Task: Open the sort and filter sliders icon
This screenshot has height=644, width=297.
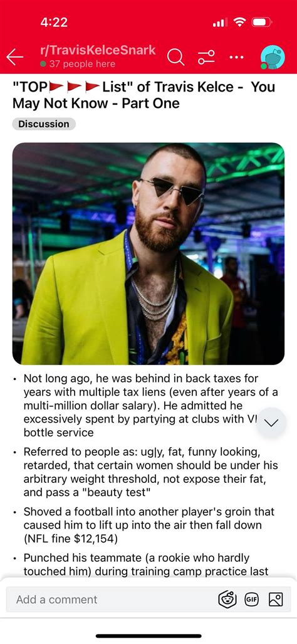Action: (x=206, y=57)
